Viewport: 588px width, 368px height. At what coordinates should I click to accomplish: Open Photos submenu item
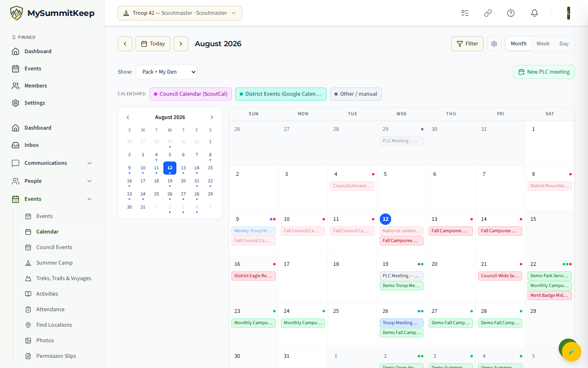59,341
